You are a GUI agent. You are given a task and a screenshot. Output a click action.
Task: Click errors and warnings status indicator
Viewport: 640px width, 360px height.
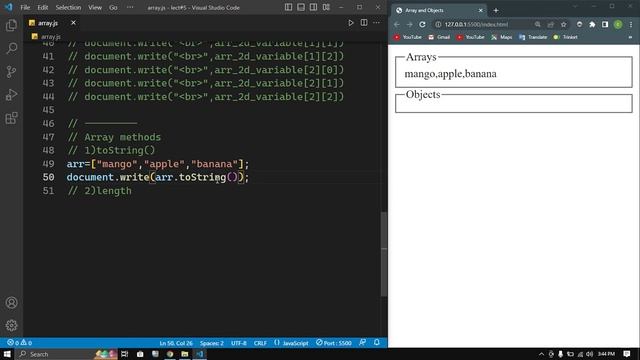19,343
